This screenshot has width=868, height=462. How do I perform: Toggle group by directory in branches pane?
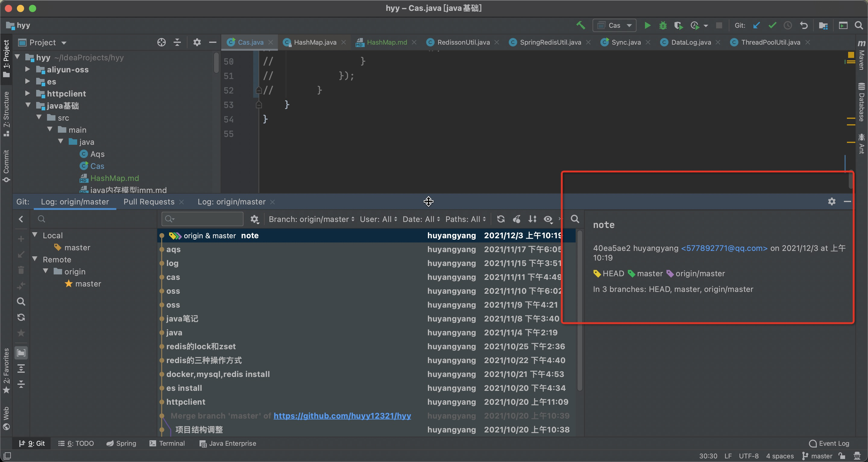pos(21,353)
